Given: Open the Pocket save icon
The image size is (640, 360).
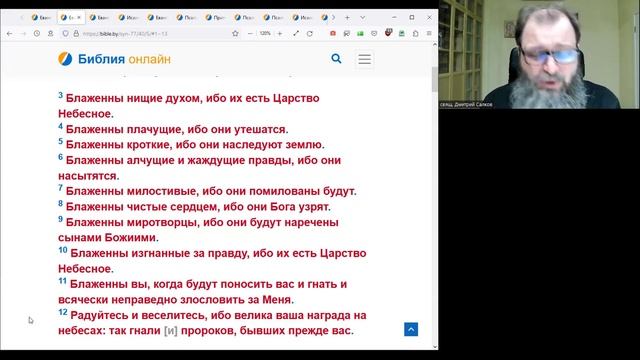Looking at the screenshot, I should (374, 33).
